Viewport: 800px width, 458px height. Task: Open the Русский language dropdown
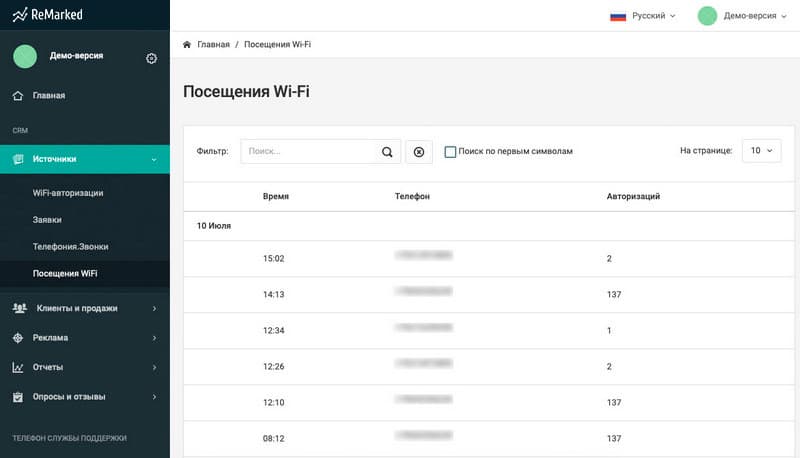[654, 16]
